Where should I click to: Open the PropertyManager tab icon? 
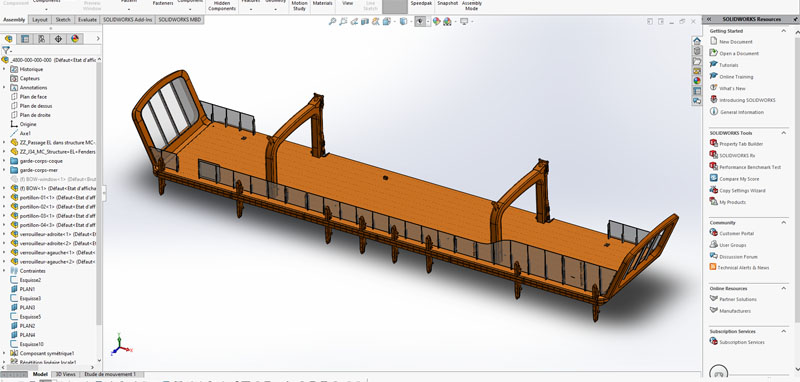[24, 39]
